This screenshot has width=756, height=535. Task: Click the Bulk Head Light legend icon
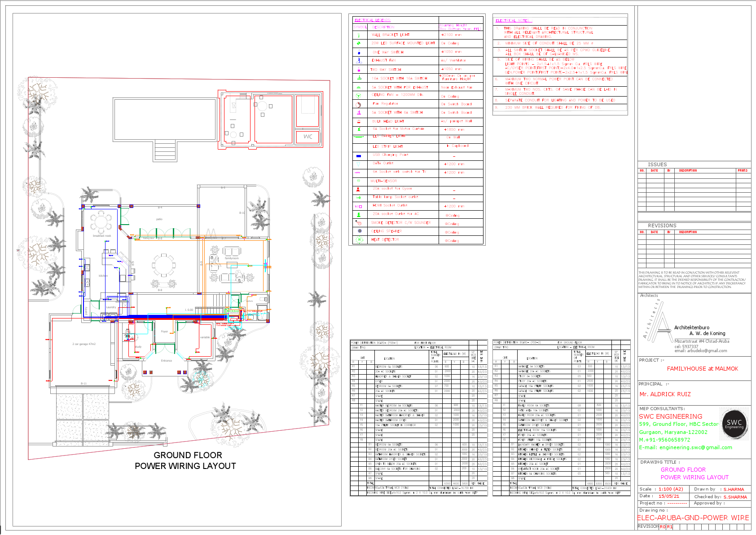point(358,121)
